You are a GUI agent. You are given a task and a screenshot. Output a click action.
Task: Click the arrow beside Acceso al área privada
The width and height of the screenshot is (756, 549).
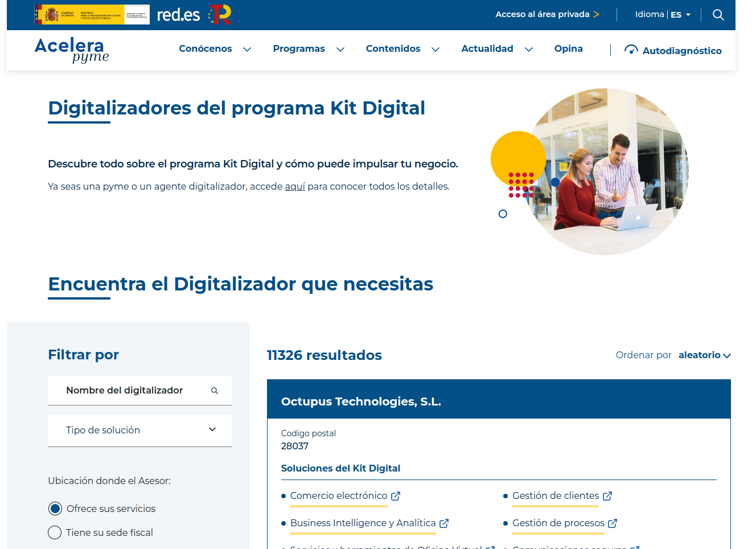(x=597, y=14)
